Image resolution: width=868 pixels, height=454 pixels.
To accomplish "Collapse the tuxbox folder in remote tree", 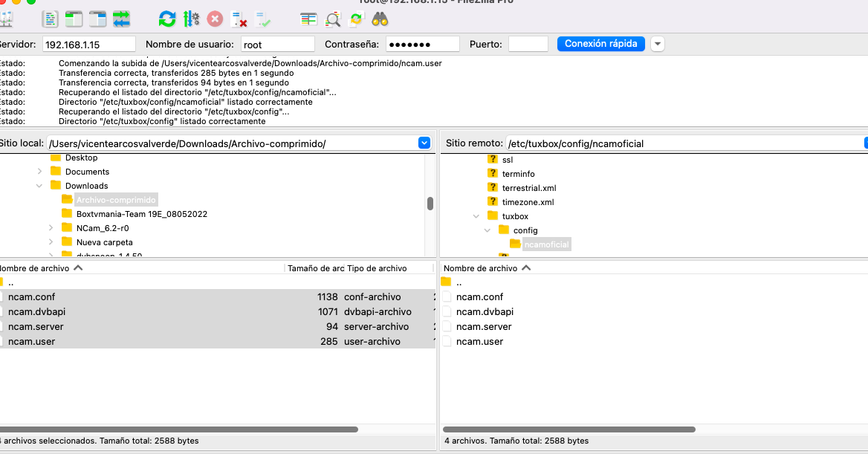I will pyautogui.click(x=476, y=216).
